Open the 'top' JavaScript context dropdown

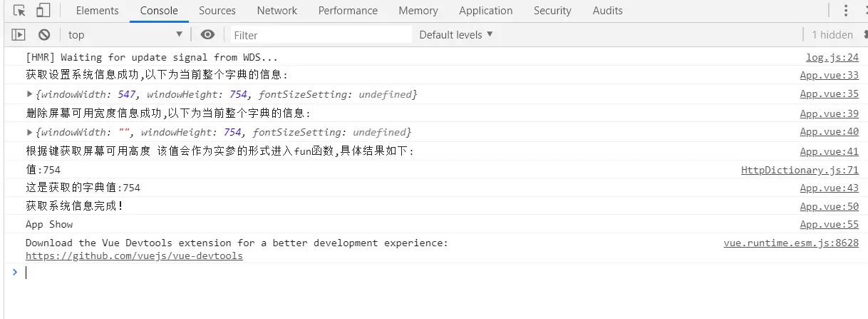point(125,35)
